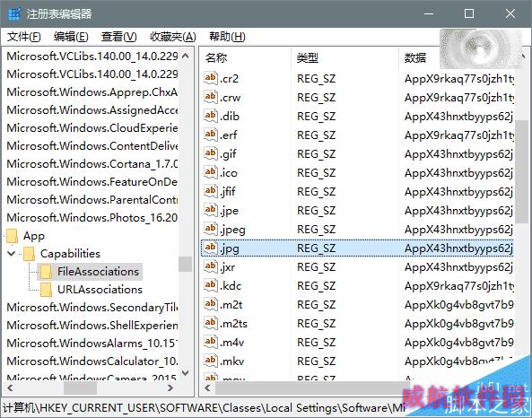The image size is (532, 418).
Task: Open the FileAssociations folder icon
Action: 46,272
